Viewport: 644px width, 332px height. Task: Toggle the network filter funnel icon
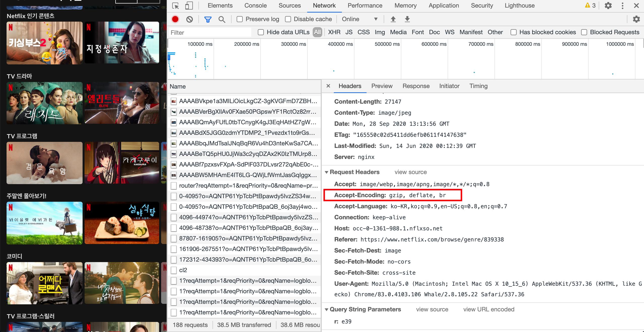[208, 19]
